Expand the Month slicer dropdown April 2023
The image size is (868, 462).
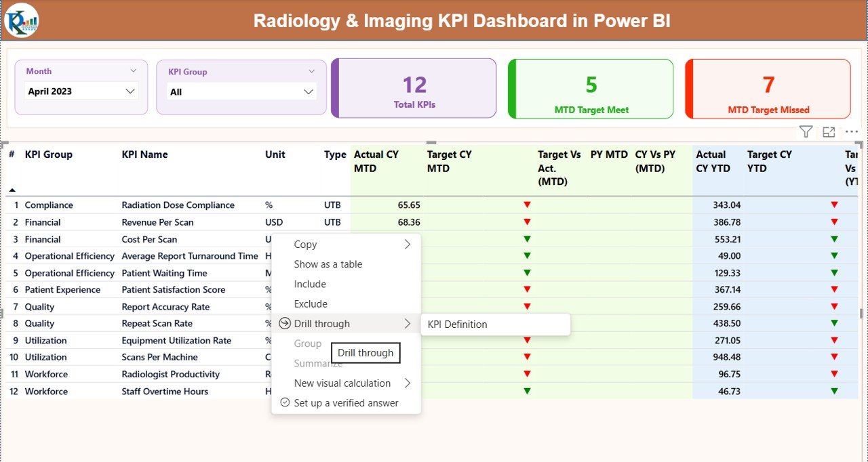coord(130,91)
